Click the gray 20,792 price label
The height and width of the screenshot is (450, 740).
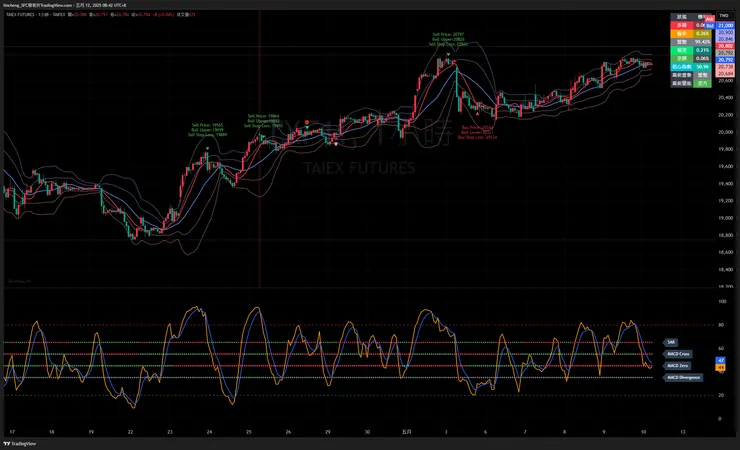click(x=725, y=53)
